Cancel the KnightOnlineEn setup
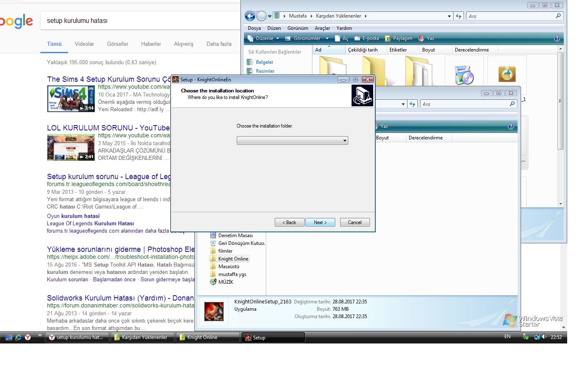 [x=354, y=222]
